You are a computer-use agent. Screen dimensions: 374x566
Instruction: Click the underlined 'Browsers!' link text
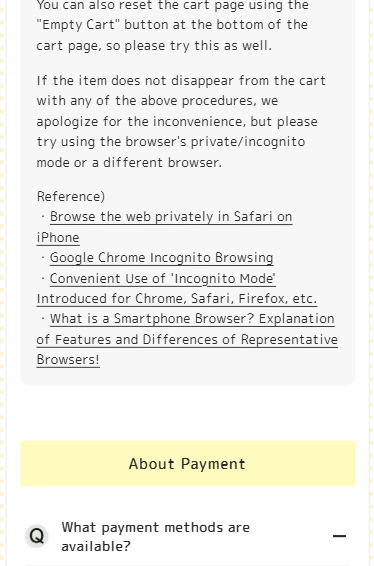[x=68, y=360]
